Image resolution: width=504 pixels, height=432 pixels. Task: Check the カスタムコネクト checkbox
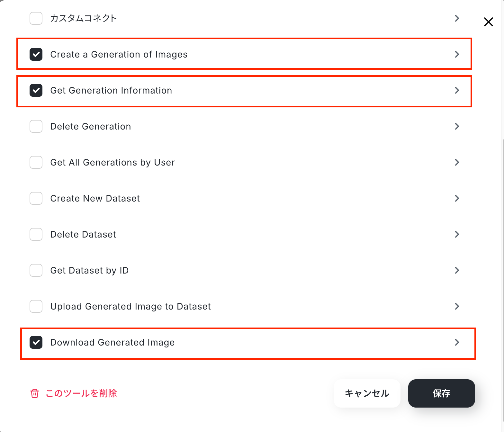36,18
